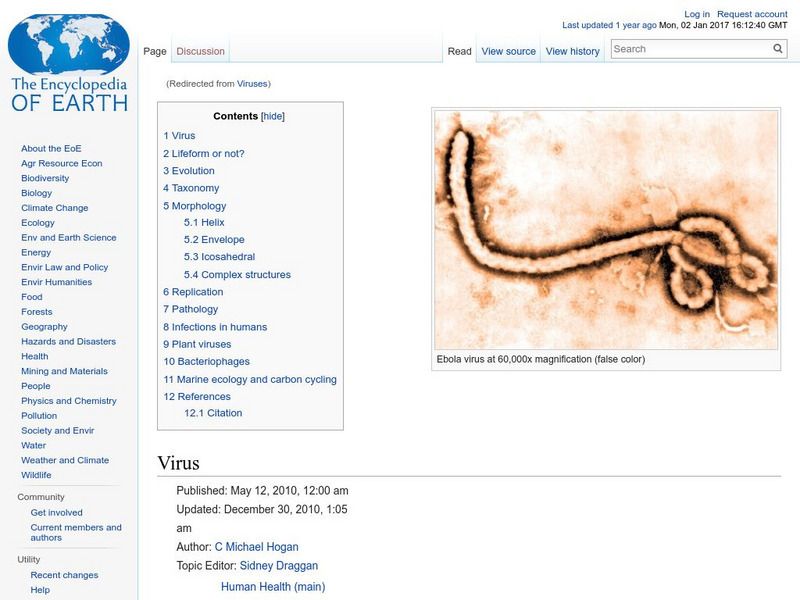Open Physics and Chemistry topic

pos(69,401)
